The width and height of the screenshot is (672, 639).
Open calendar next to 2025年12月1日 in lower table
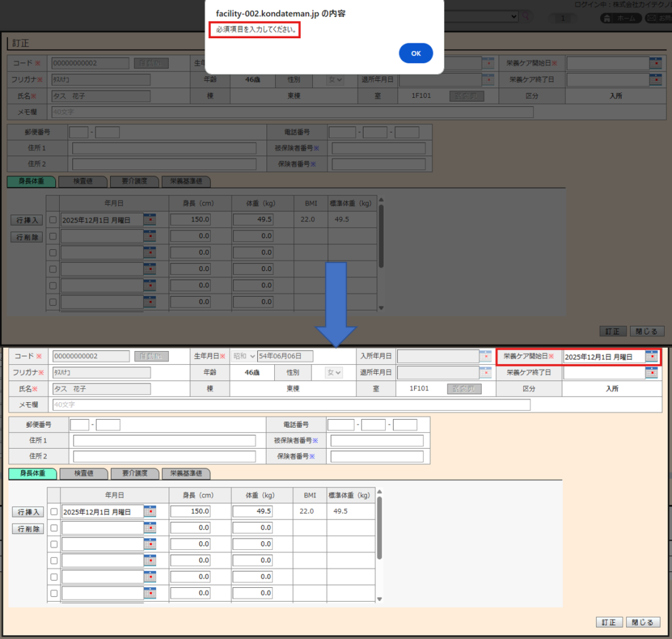tap(150, 512)
